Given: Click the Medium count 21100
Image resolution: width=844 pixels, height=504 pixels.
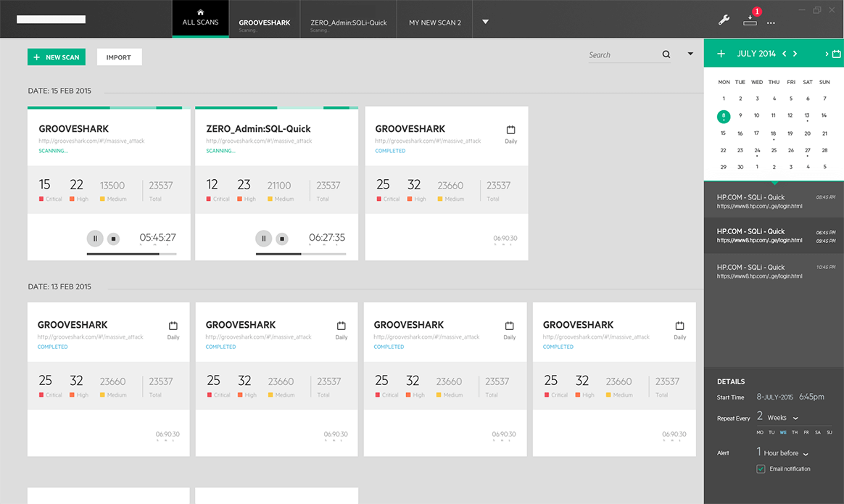Looking at the screenshot, I should pyautogui.click(x=279, y=185).
